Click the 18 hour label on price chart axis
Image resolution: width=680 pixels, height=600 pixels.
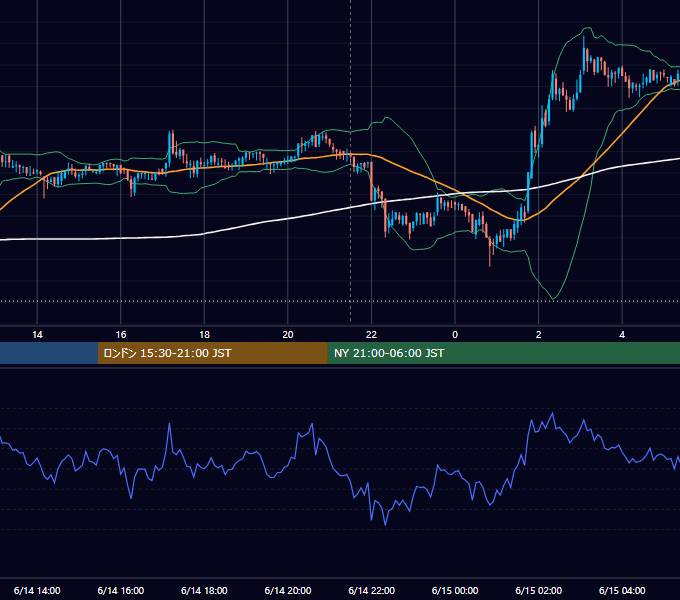click(204, 335)
